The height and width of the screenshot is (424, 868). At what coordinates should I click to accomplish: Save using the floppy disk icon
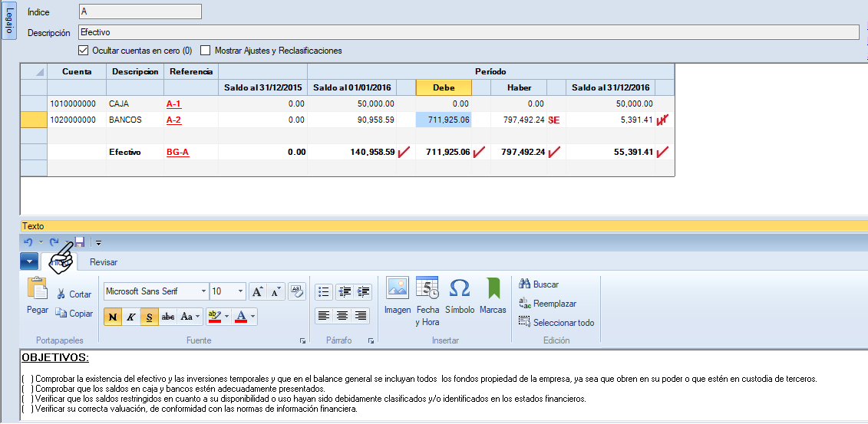coord(79,242)
